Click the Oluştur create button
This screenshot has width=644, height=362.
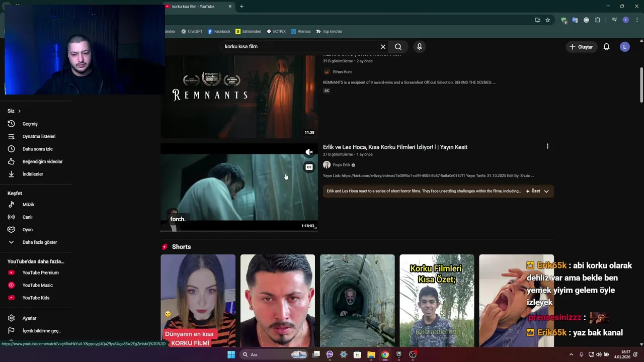(x=581, y=47)
